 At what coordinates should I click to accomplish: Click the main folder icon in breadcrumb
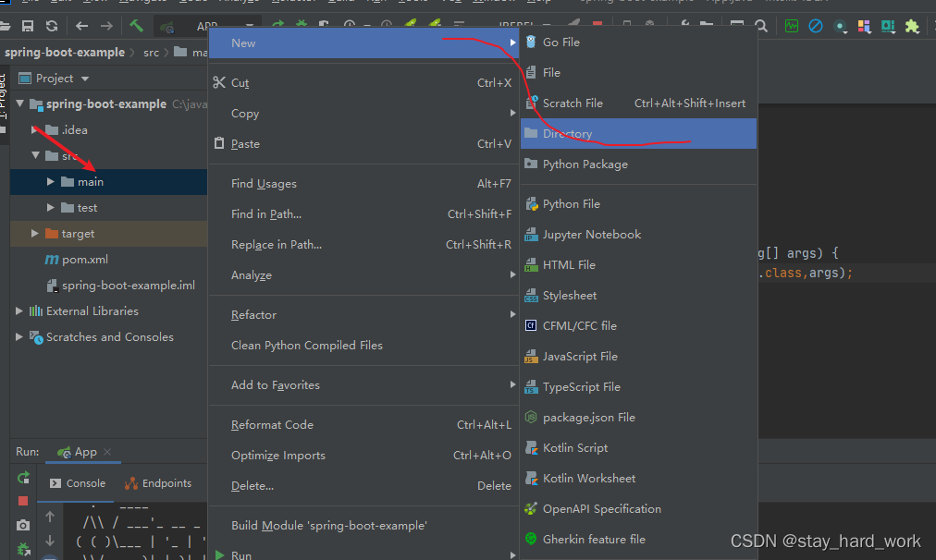[x=180, y=52]
